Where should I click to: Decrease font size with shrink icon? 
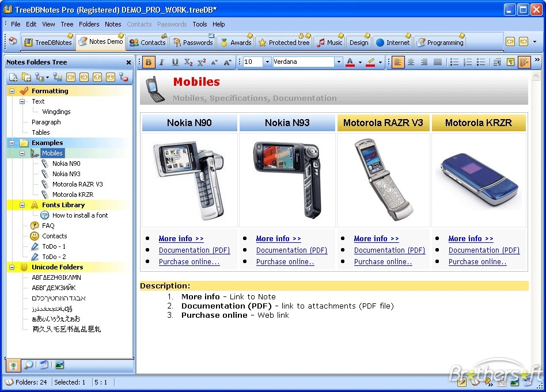tap(214, 62)
